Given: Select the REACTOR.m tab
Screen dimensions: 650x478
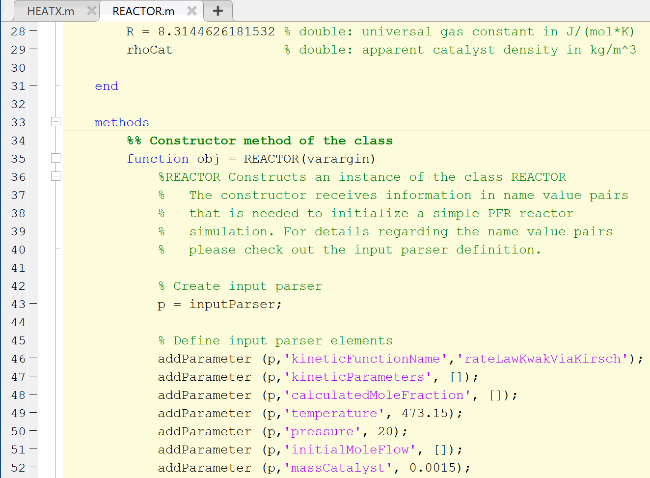Looking at the screenshot, I should click(x=143, y=11).
